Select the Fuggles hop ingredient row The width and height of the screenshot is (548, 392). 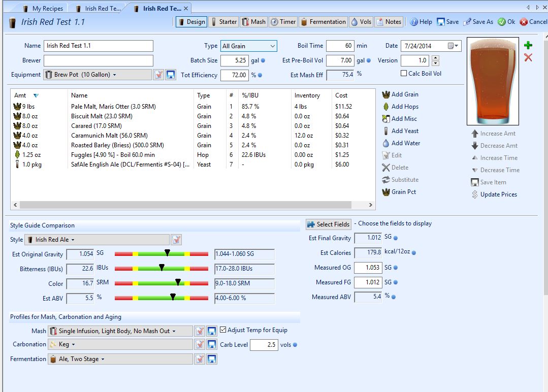pyautogui.click(x=193, y=155)
